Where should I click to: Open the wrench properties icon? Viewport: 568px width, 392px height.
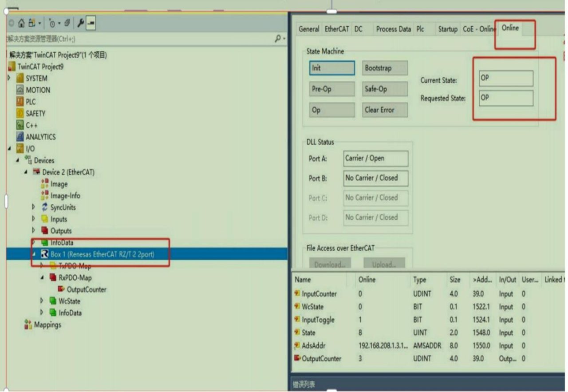tap(81, 23)
